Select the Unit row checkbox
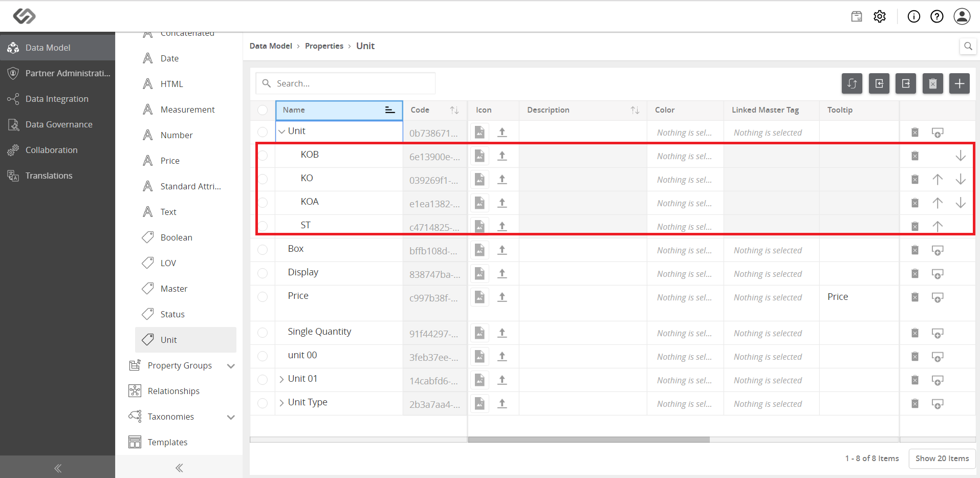 pos(263,132)
